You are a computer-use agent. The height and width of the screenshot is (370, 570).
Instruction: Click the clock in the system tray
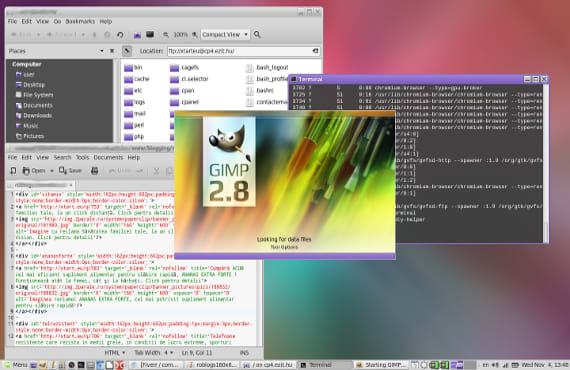(x=545, y=365)
